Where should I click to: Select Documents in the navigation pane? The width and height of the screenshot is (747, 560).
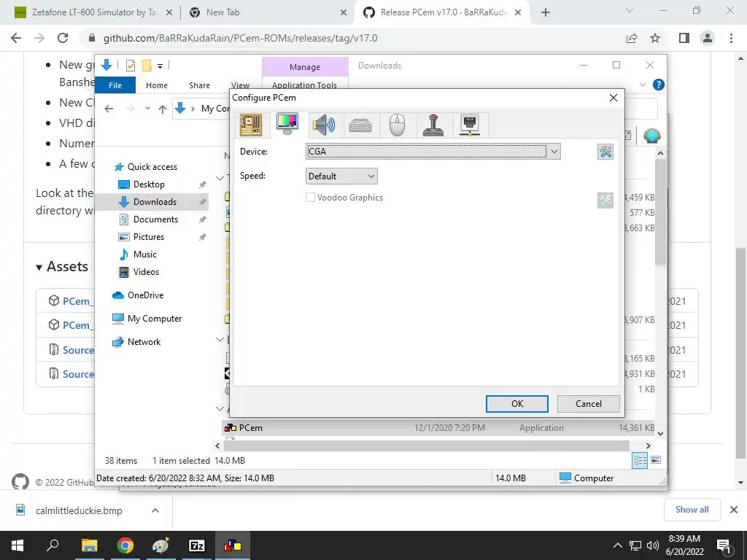[x=155, y=219]
